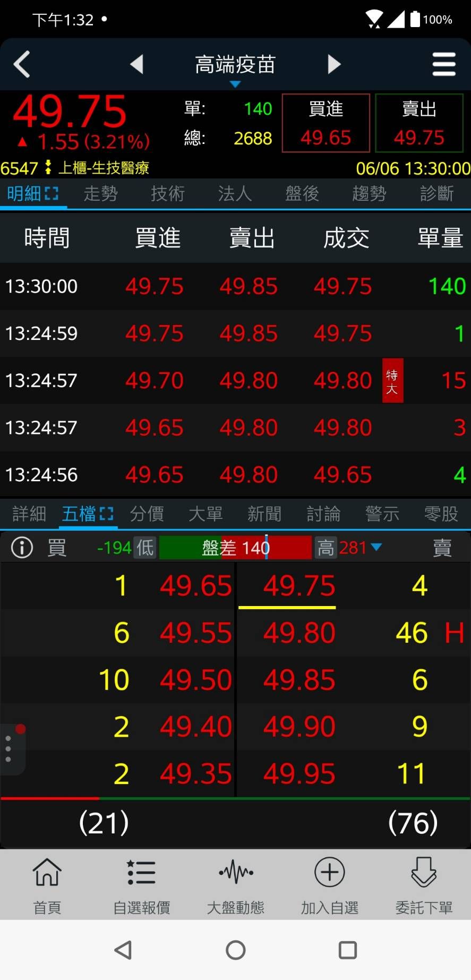471x980 pixels.
Task: Tap ask price 49.95
Action: [299, 774]
